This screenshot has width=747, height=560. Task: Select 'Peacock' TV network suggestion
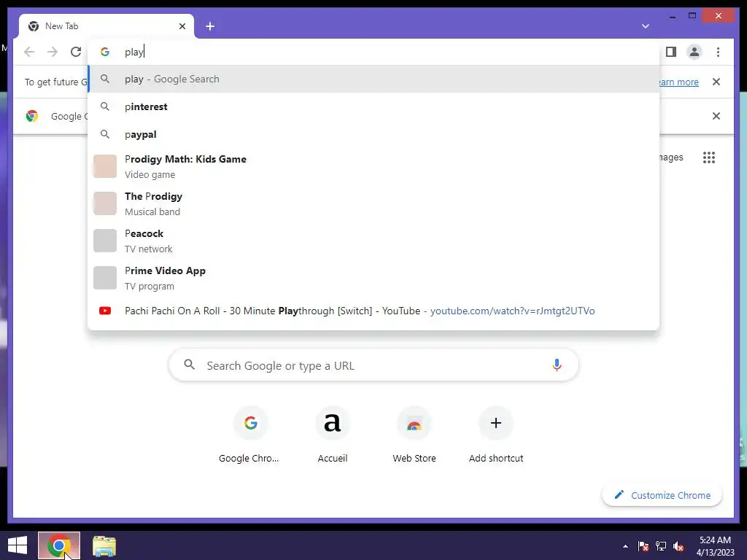click(373, 241)
